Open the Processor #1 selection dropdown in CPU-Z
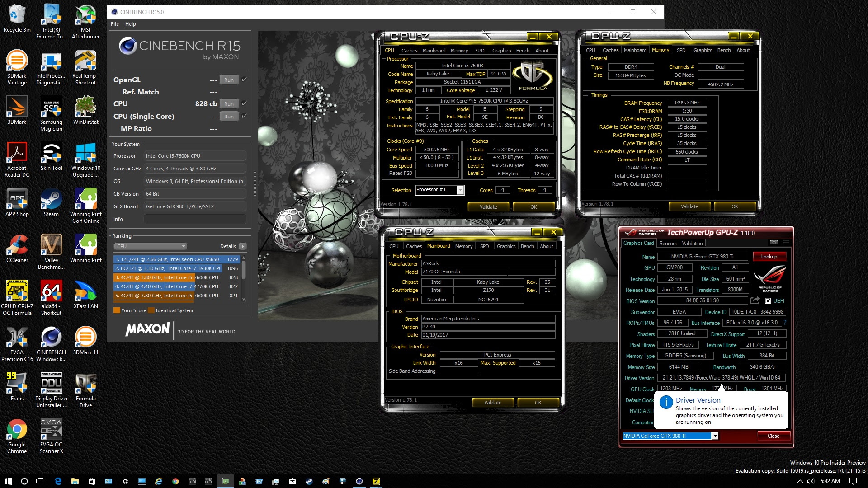Viewport: 868px width, 488px height. click(x=439, y=190)
